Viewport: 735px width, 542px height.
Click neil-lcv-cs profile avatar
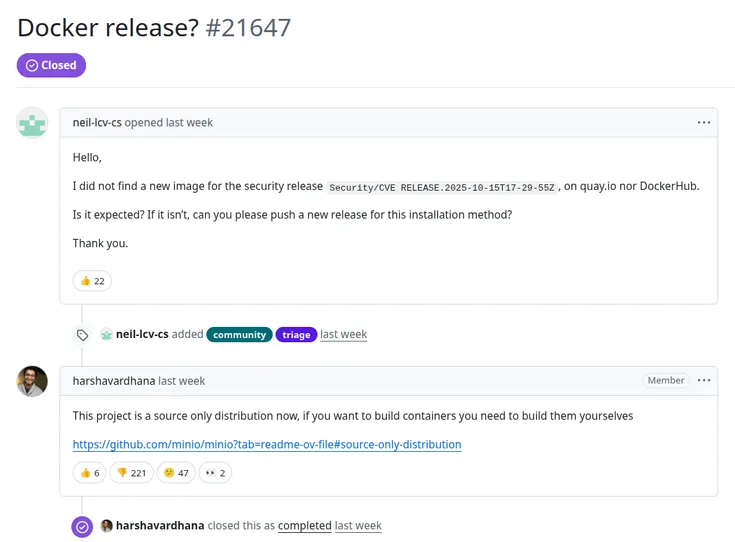point(32,122)
